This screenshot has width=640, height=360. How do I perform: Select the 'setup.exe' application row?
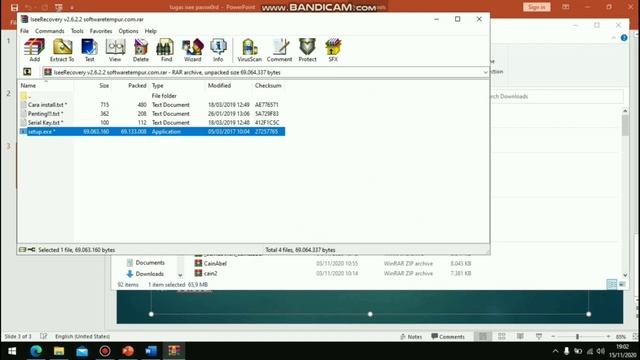152,131
